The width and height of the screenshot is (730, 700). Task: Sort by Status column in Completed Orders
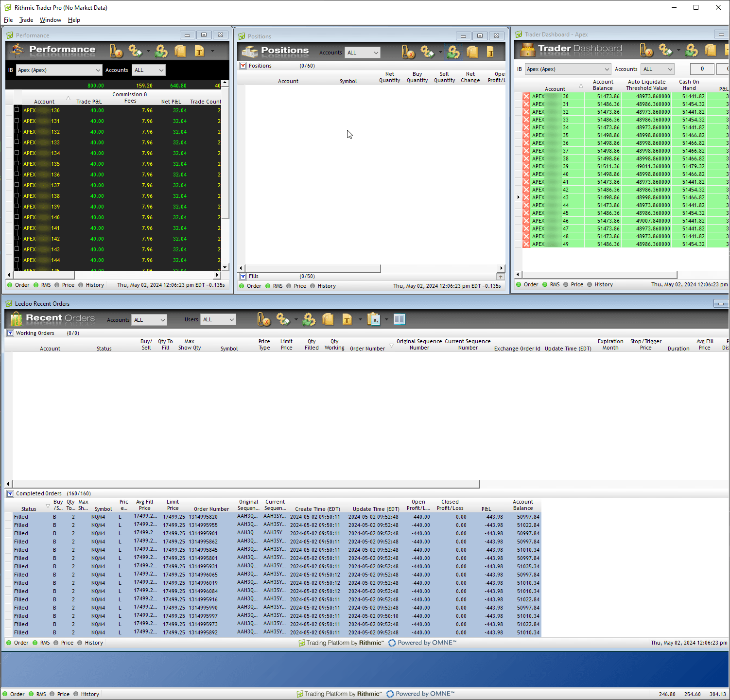point(29,509)
